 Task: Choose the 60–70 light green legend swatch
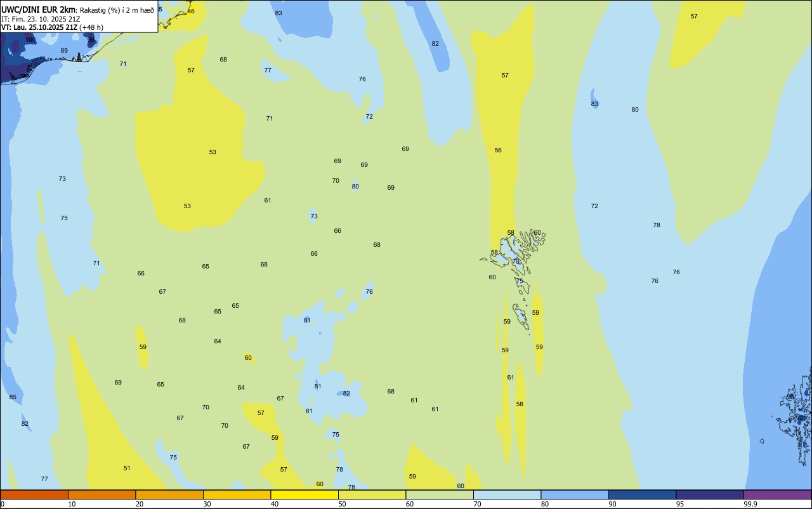tap(440, 494)
